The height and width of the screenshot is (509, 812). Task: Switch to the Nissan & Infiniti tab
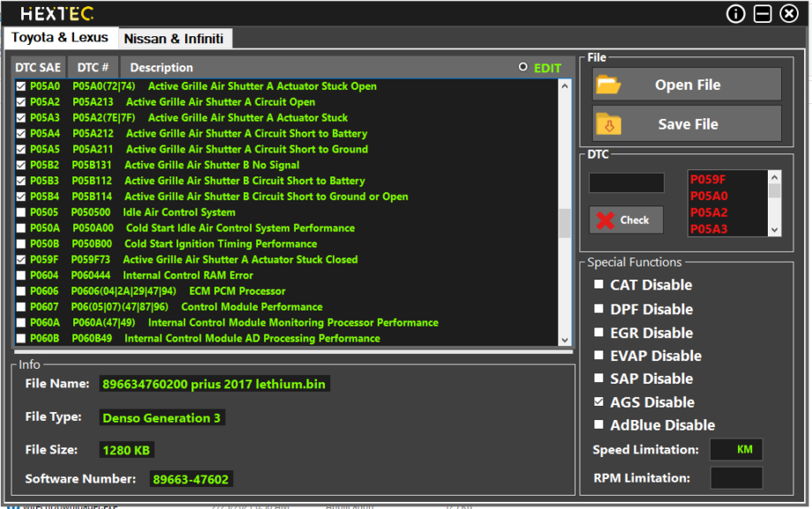(x=175, y=39)
